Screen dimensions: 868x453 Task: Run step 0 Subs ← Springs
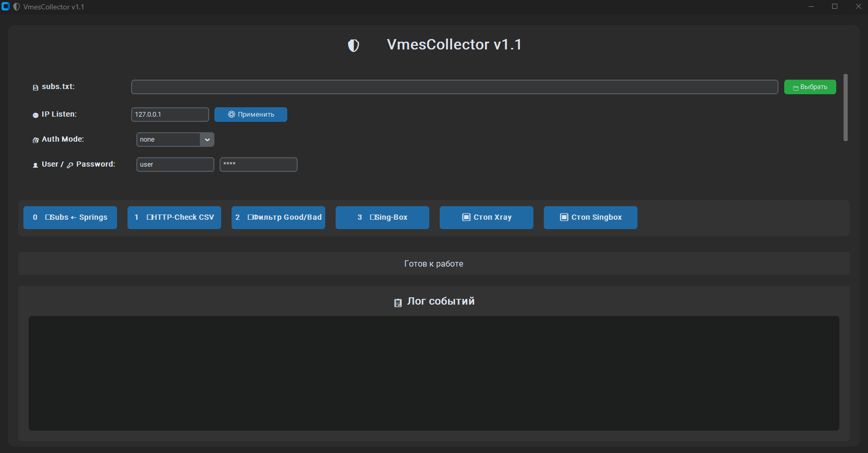(x=70, y=218)
